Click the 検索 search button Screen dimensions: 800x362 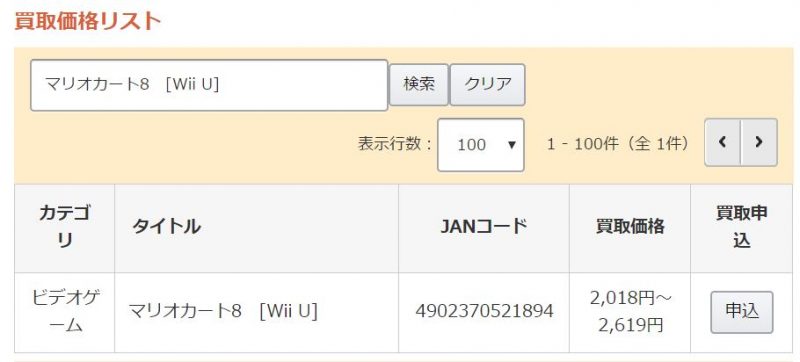419,85
